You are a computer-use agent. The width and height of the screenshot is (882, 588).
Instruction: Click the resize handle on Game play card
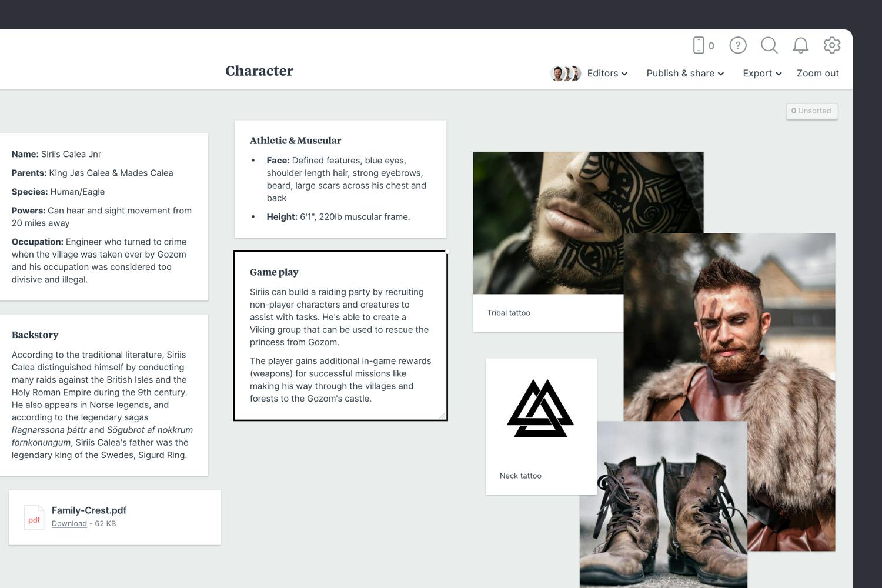point(443,415)
